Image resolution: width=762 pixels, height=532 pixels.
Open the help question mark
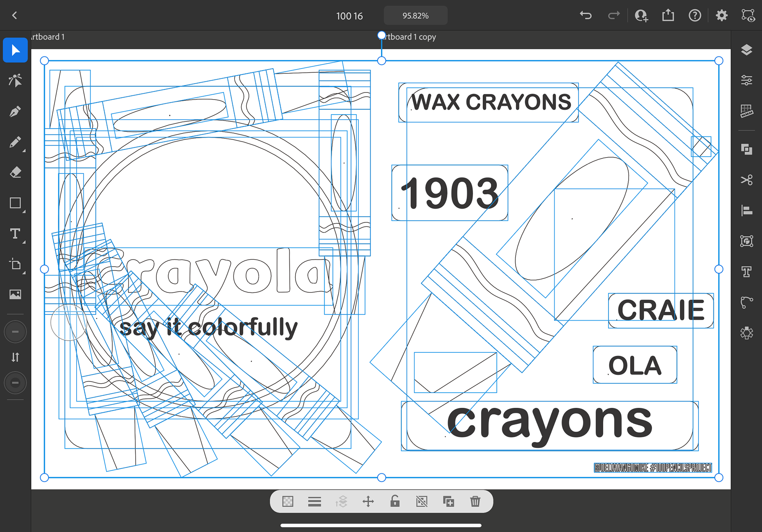pyautogui.click(x=695, y=15)
